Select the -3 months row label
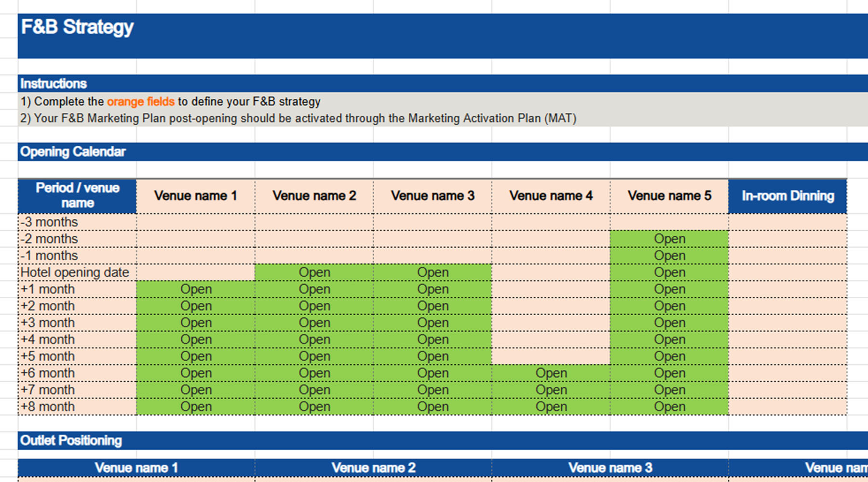 click(77, 222)
